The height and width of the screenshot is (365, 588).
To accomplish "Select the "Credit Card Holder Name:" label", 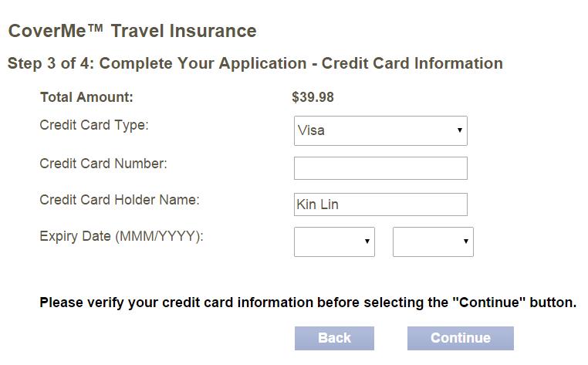I will pyautogui.click(x=120, y=200).
